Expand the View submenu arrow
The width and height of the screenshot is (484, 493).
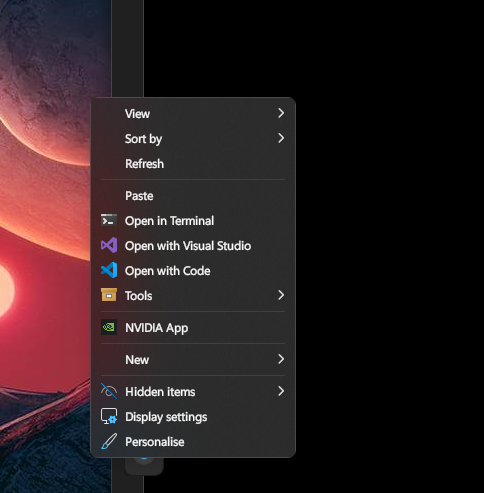click(281, 113)
